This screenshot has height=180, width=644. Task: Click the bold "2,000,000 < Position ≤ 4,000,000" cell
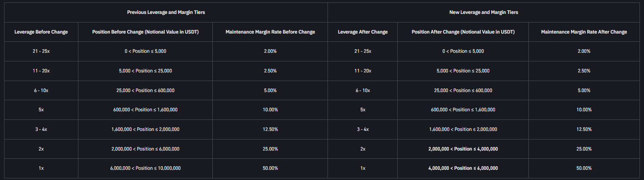[463, 149]
